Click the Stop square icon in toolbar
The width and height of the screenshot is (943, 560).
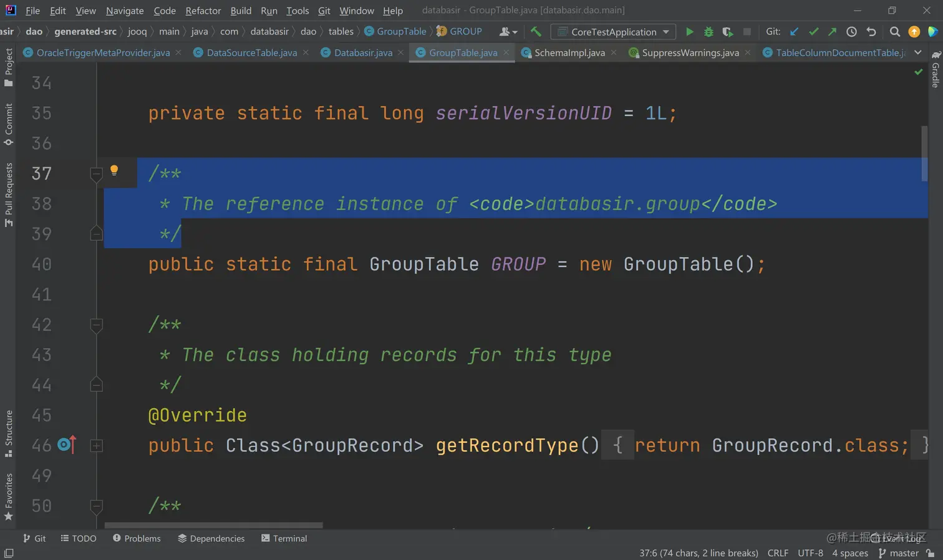pyautogui.click(x=747, y=32)
